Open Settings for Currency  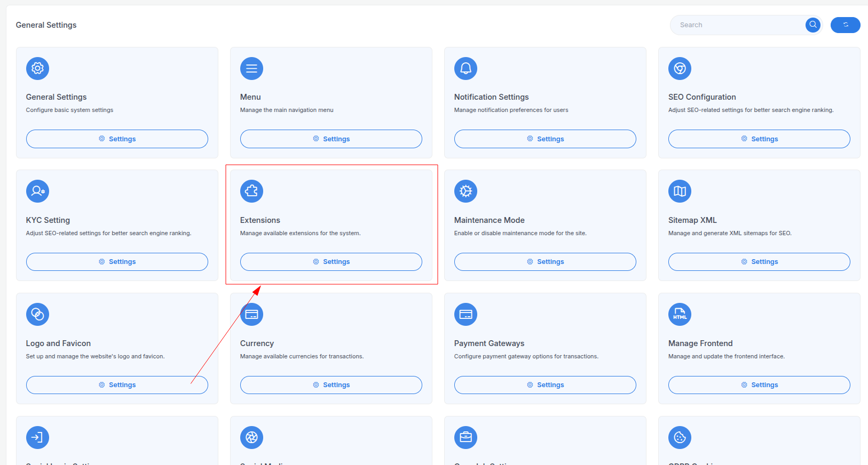[x=331, y=385]
